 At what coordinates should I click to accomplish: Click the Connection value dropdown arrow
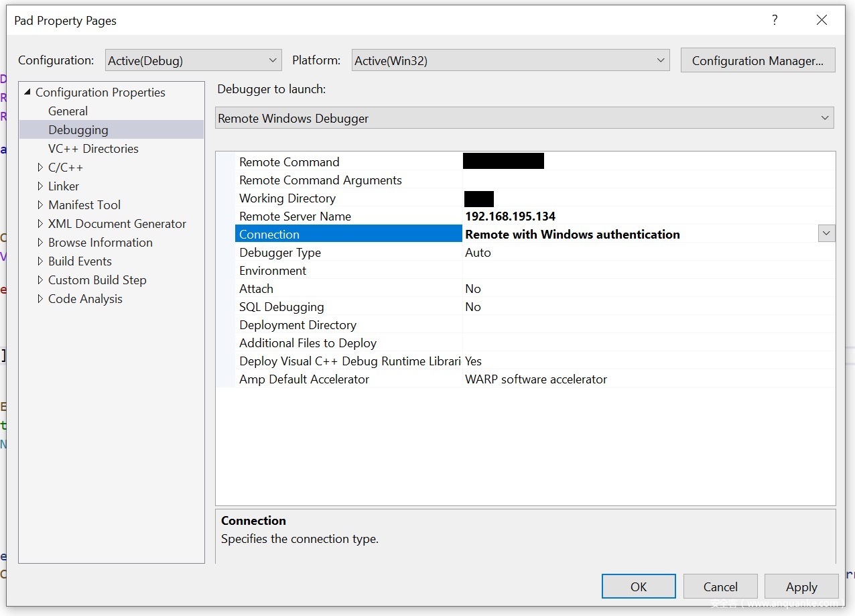coord(826,233)
